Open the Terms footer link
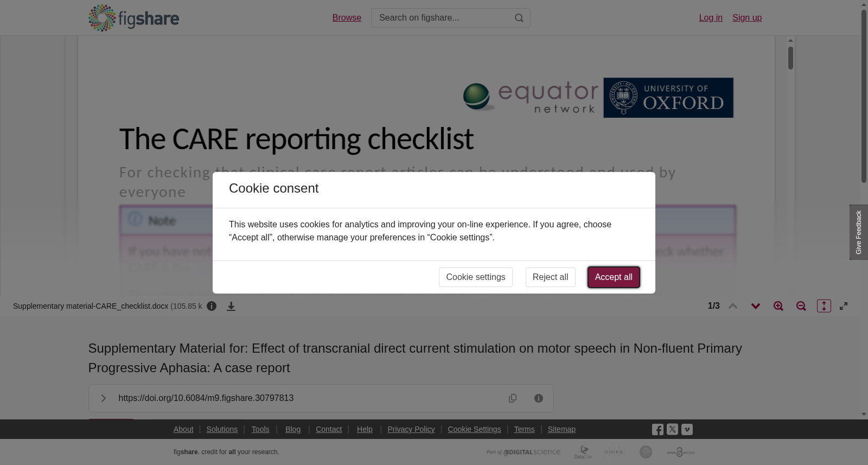 (524, 429)
